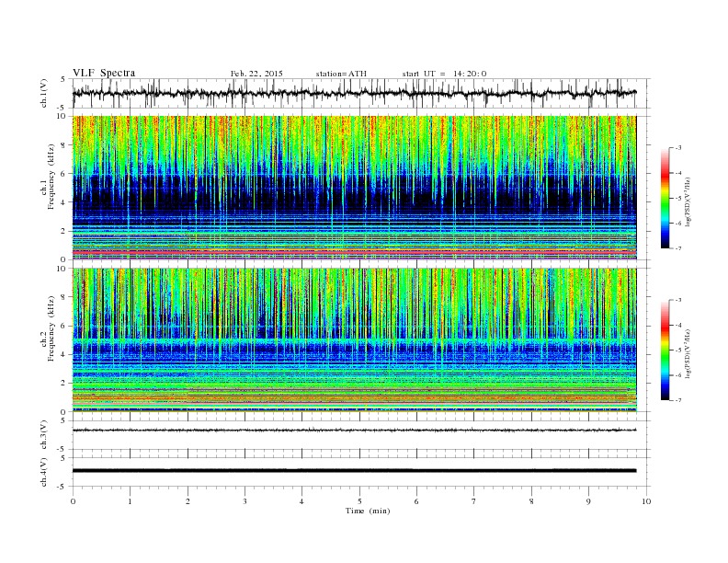The image size is (728, 563).
Task: Click time axis tick label '1'
Action: (x=130, y=501)
